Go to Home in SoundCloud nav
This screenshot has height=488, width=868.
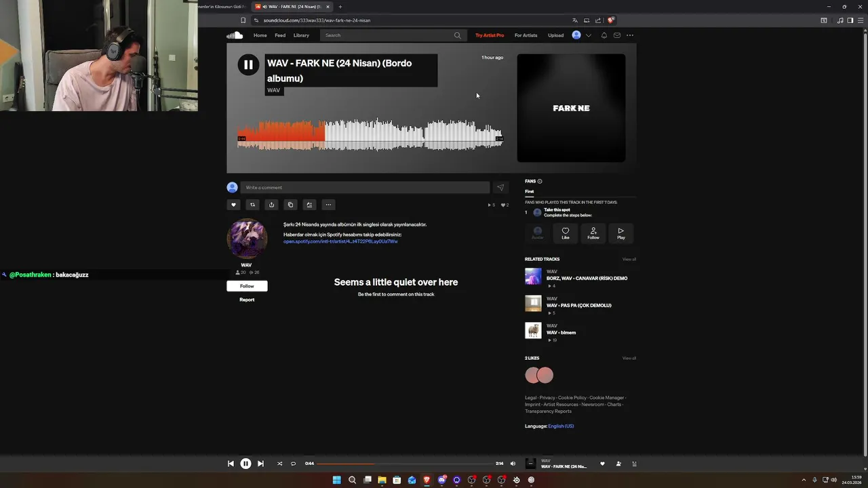(260, 35)
